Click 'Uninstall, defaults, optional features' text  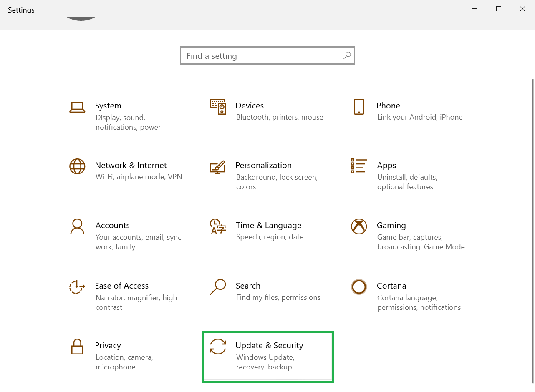click(x=407, y=182)
